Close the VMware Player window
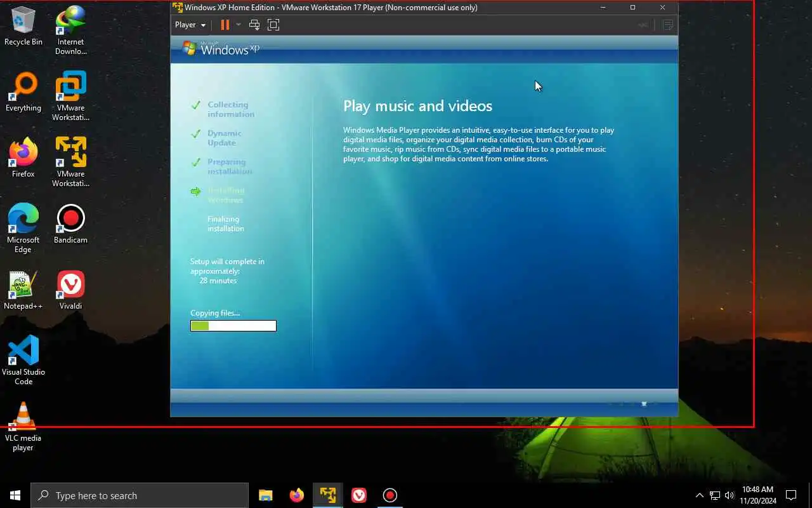 coord(662,8)
